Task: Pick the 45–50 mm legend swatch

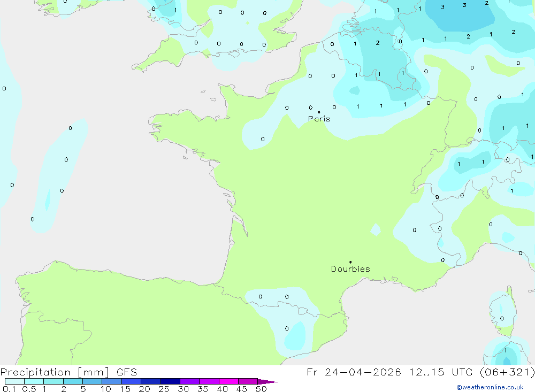Action: click(x=248, y=381)
